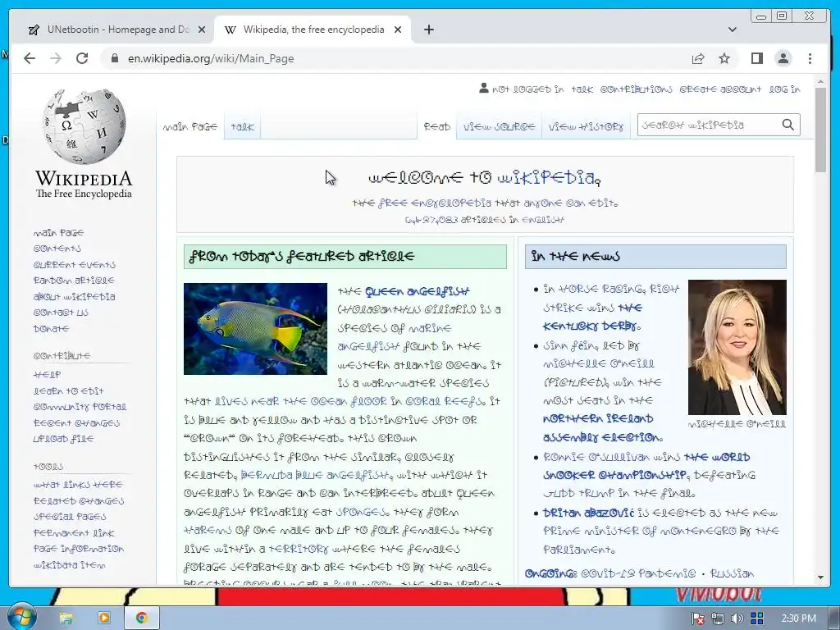Open a new tab with plus button
This screenshot has width=840, height=630.
point(428,30)
